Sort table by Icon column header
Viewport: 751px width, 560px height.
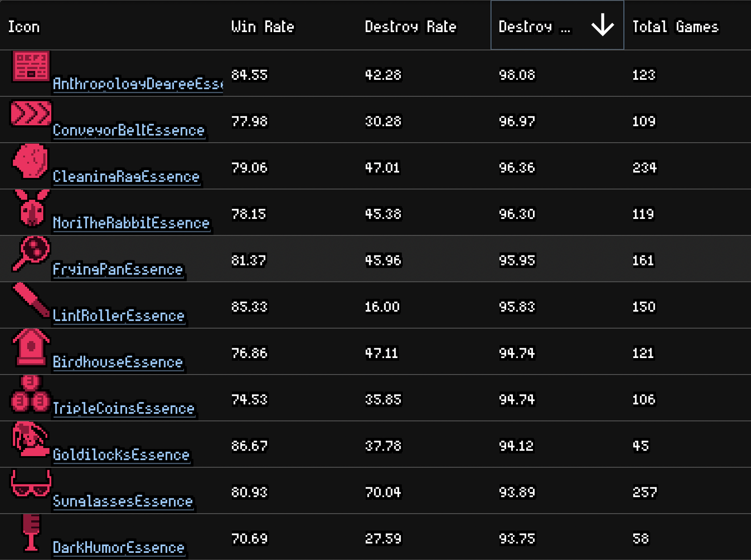tap(24, 27)
